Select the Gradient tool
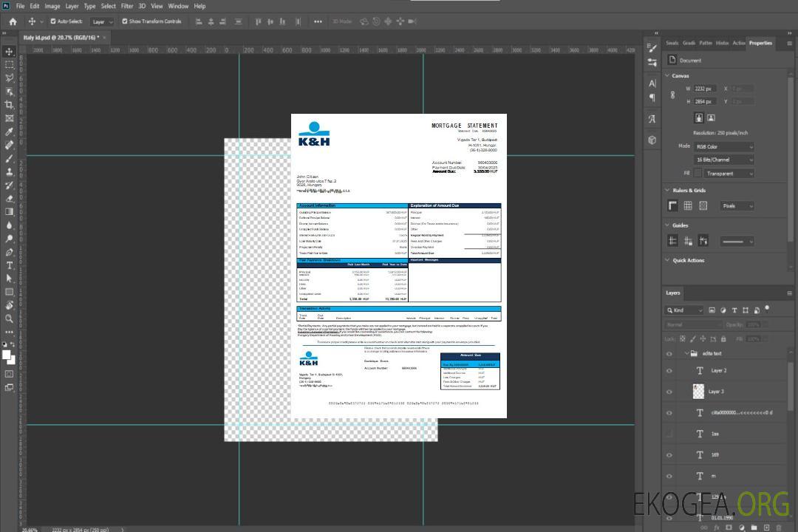Image resolution: width=798 pixels, height=532 pixels. [x=9, y=212]
